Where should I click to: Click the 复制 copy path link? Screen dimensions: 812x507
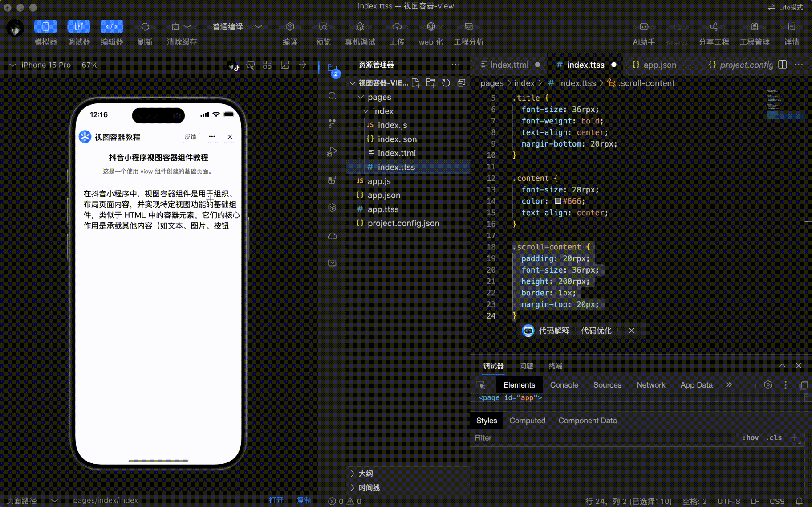(304, 500)
